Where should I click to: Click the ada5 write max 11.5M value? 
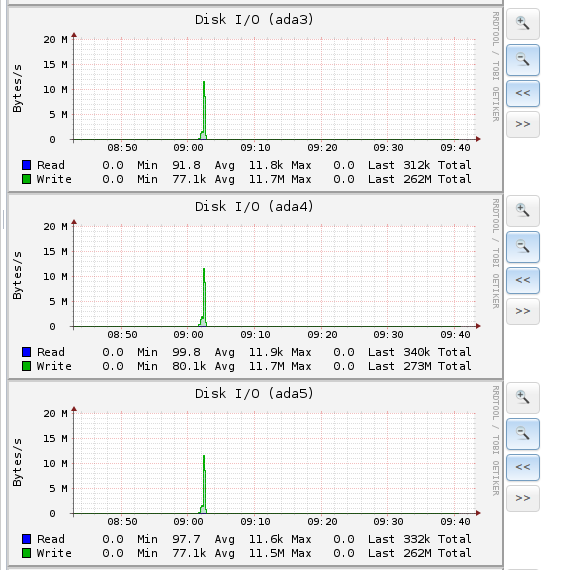point(266,553)
